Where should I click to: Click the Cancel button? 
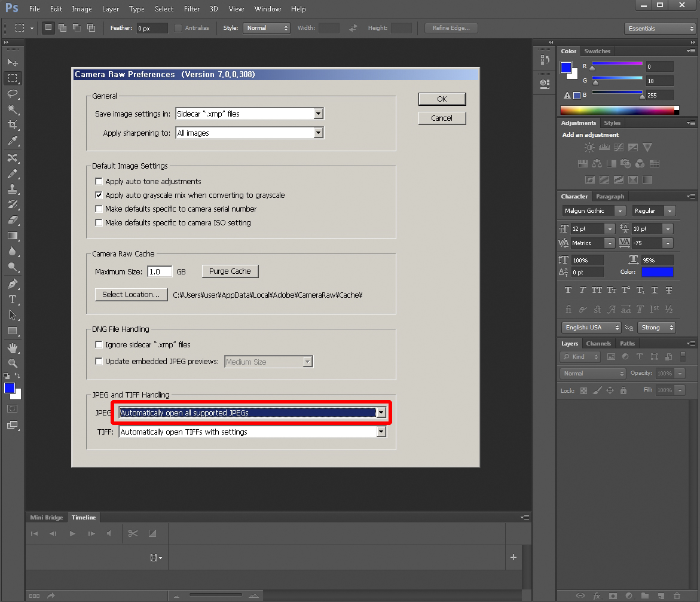pos(442,118)
